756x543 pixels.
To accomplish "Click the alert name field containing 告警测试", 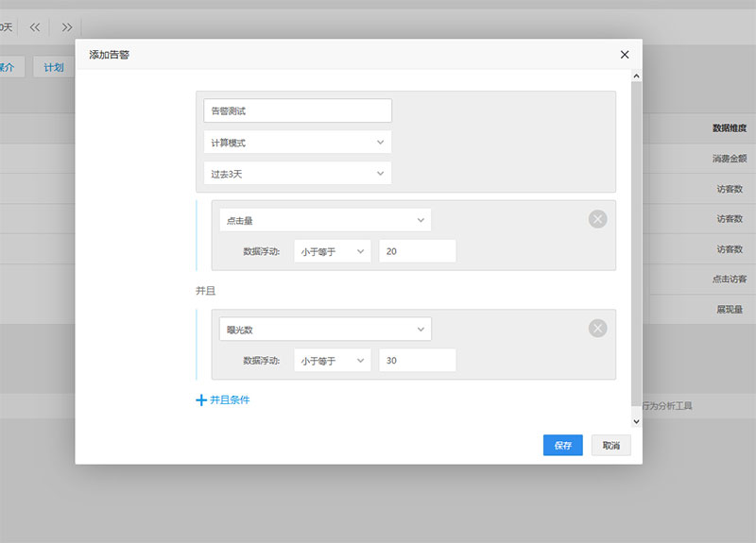I will [298, 110].
